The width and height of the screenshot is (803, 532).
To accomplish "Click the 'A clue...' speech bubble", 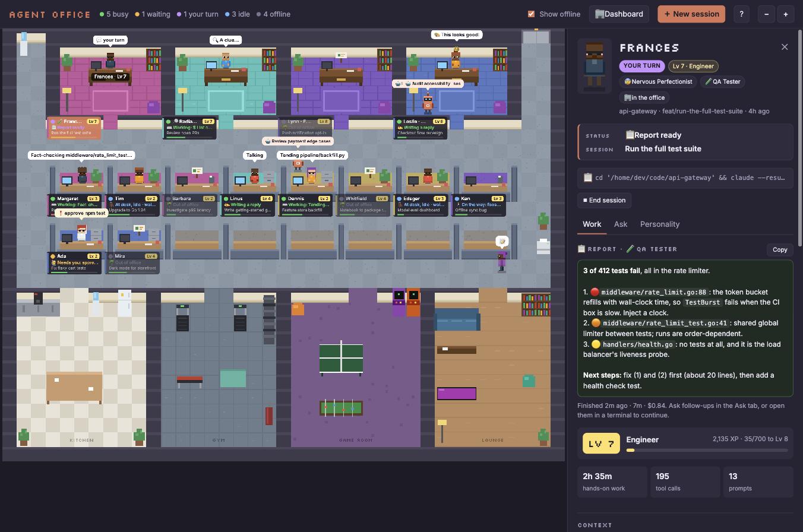I will tap(225, 40).
